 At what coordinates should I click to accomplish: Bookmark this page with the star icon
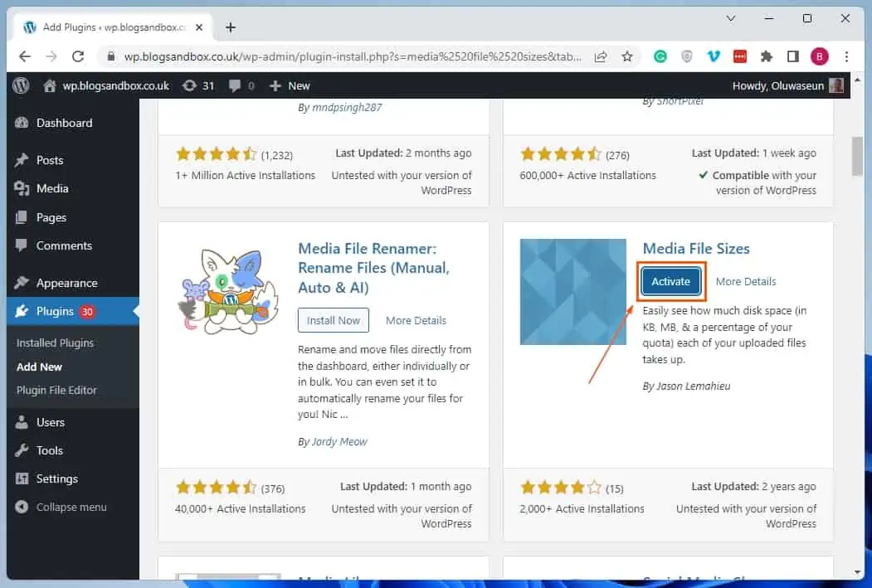[627, 56]
